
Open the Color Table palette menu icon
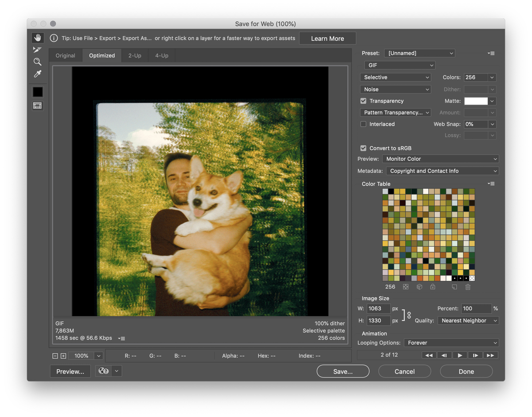point(491,184)
